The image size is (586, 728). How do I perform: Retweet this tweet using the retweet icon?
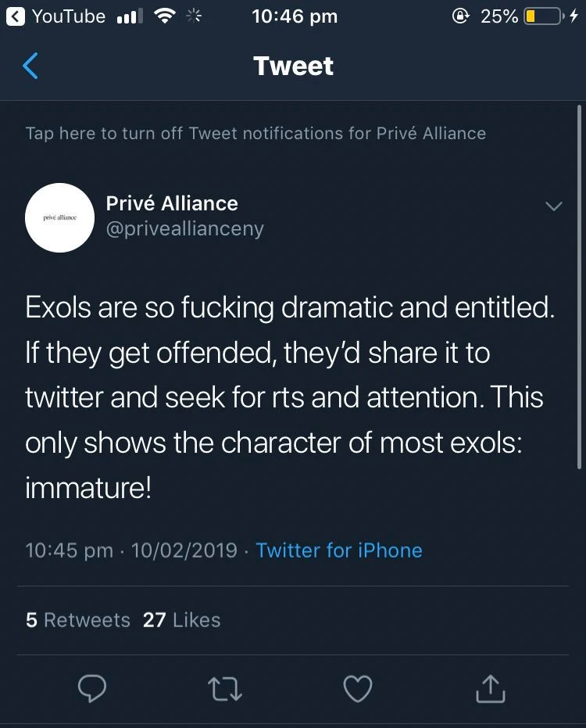[x=226, y=689]
